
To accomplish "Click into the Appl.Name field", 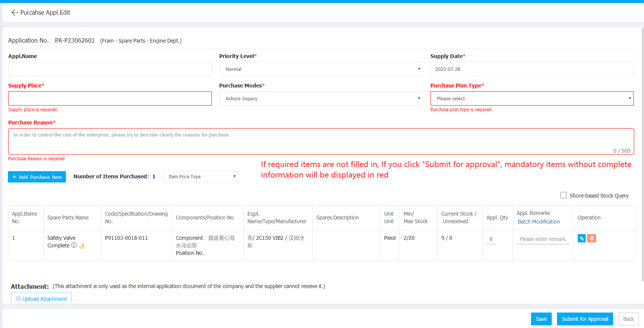I will (x=110, y=69).
